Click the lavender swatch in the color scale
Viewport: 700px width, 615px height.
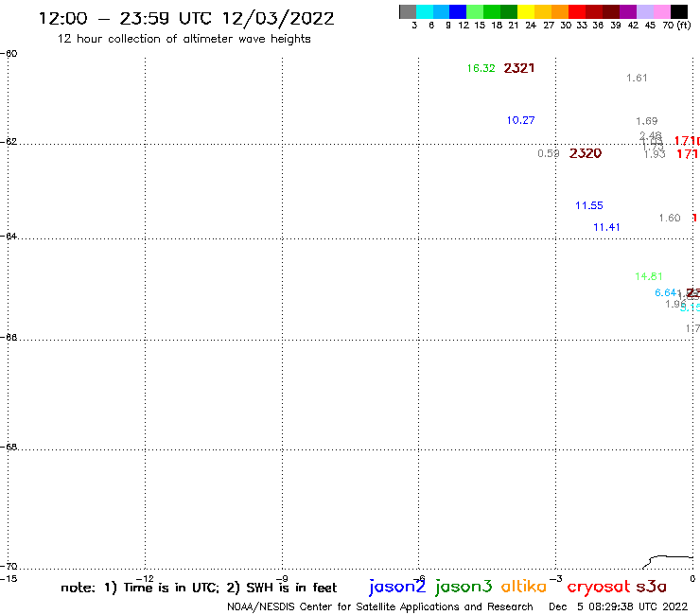pos(645,11)
